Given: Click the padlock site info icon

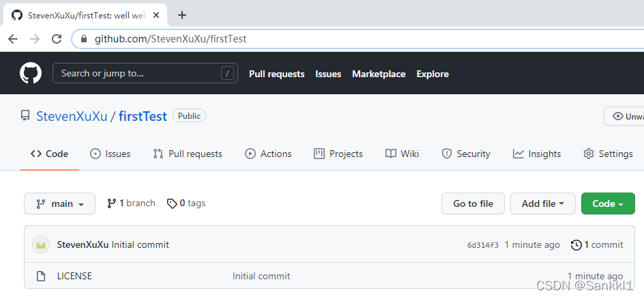Looking at the screenshot, I should [x=84, y=39].
